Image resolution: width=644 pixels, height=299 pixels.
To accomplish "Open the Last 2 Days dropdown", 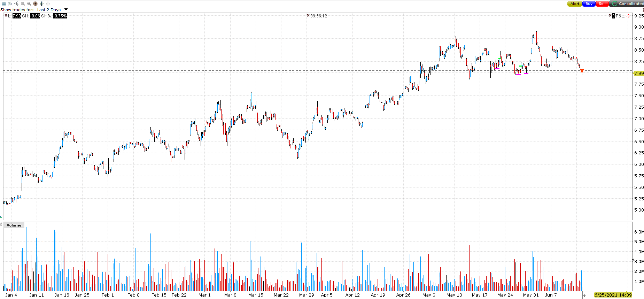I will [x=49, y=10].
